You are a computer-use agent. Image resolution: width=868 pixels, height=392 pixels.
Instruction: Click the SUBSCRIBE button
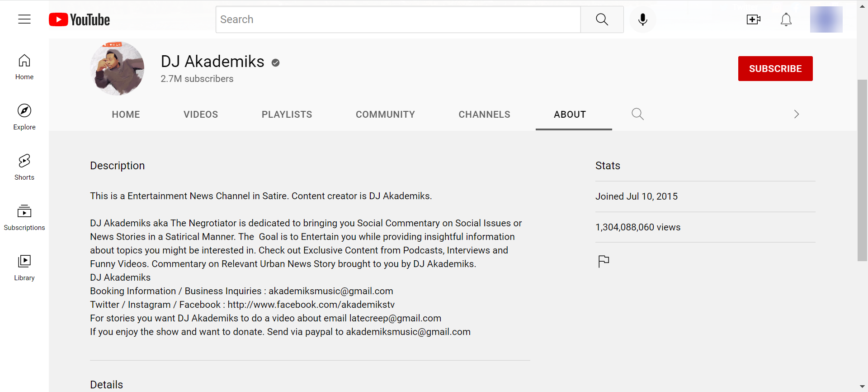775,68
